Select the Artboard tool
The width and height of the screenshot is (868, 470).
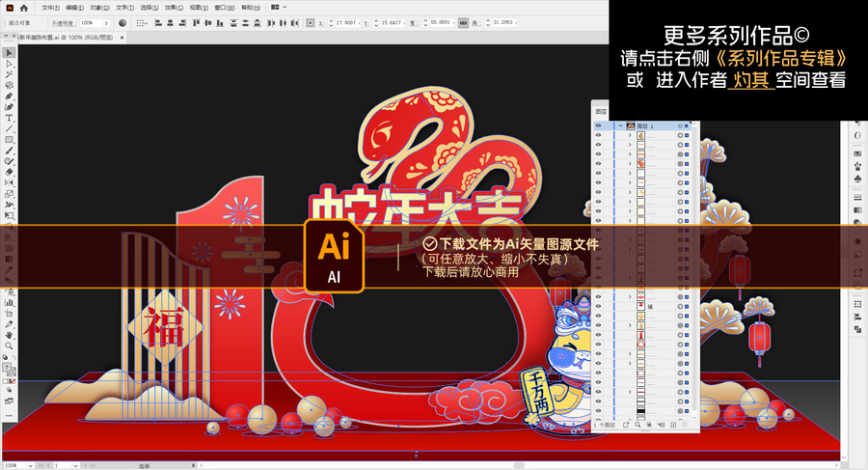pos(9,313)
